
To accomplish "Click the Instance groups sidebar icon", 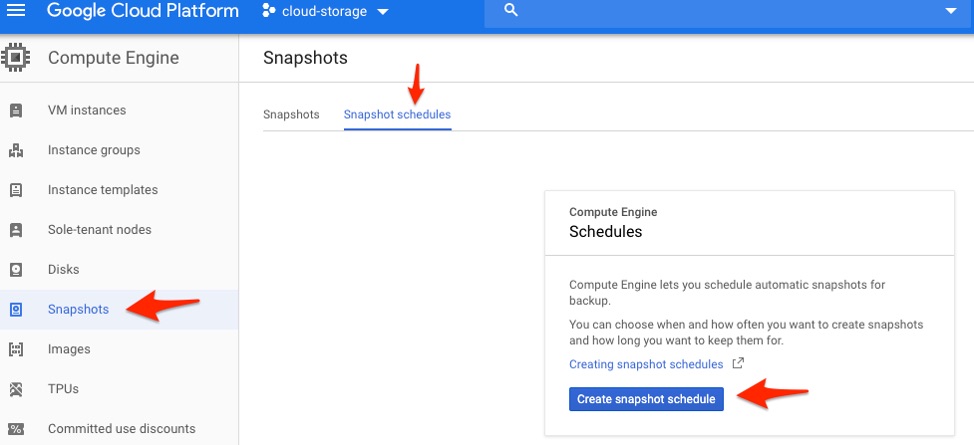I will 16,150.
